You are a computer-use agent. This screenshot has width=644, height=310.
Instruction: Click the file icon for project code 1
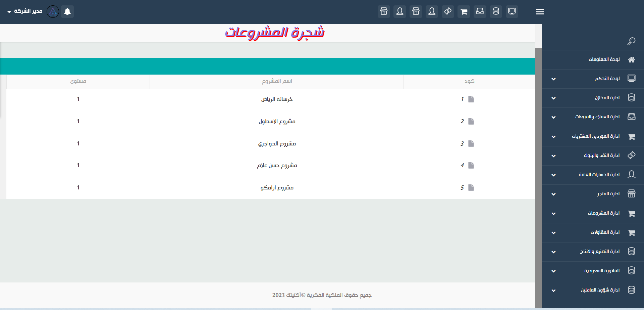[471, 99]
